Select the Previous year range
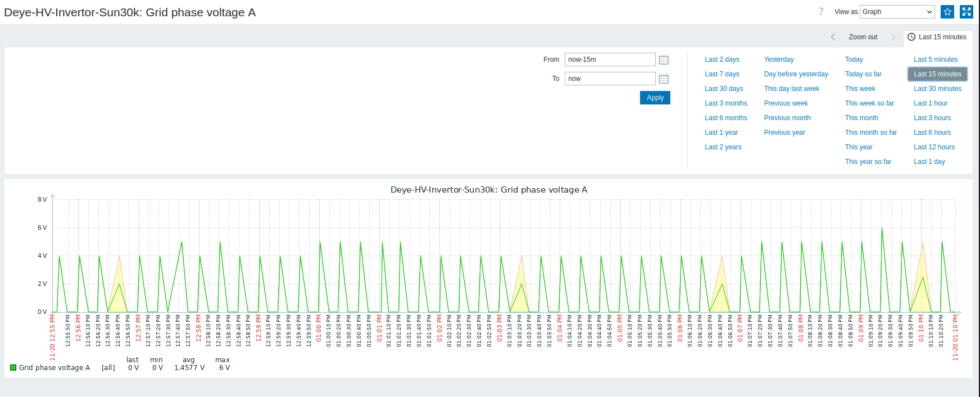980x397 pixels. tap(784, 133)
